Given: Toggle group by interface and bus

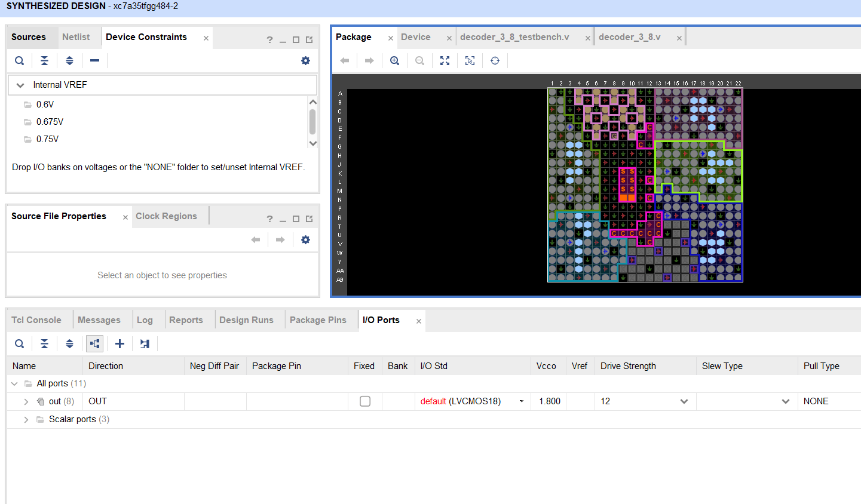Looking at the screenshot, I should pos(94,343).
